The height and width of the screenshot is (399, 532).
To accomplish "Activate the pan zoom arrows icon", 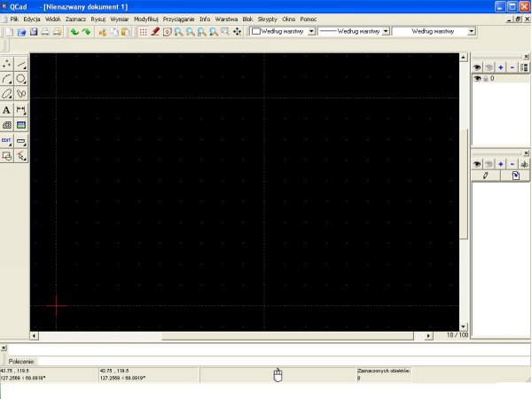I will pos(237,32).
